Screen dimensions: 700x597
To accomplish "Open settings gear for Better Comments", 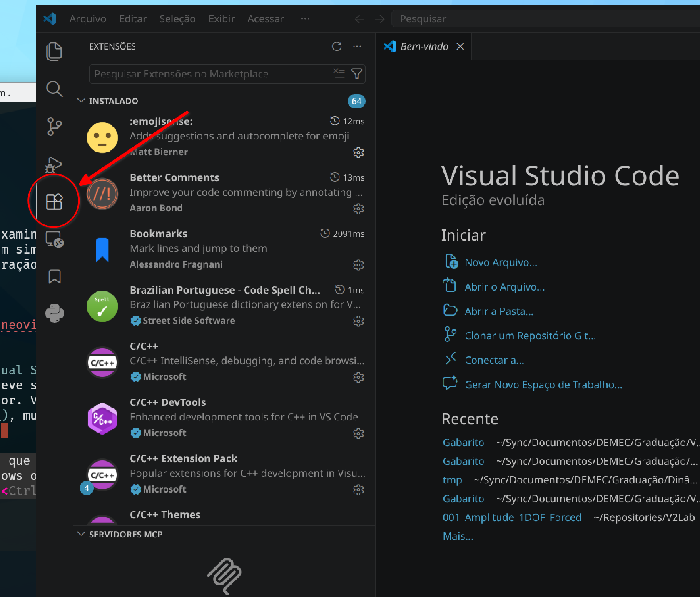I will click(359, 209).
